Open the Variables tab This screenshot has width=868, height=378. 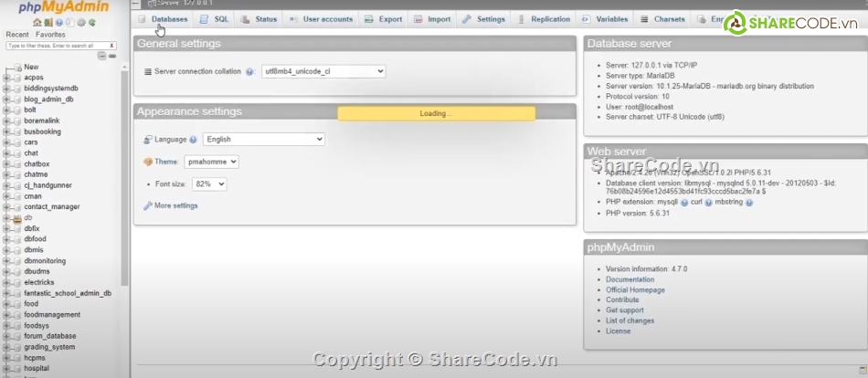tap(605, 19)
